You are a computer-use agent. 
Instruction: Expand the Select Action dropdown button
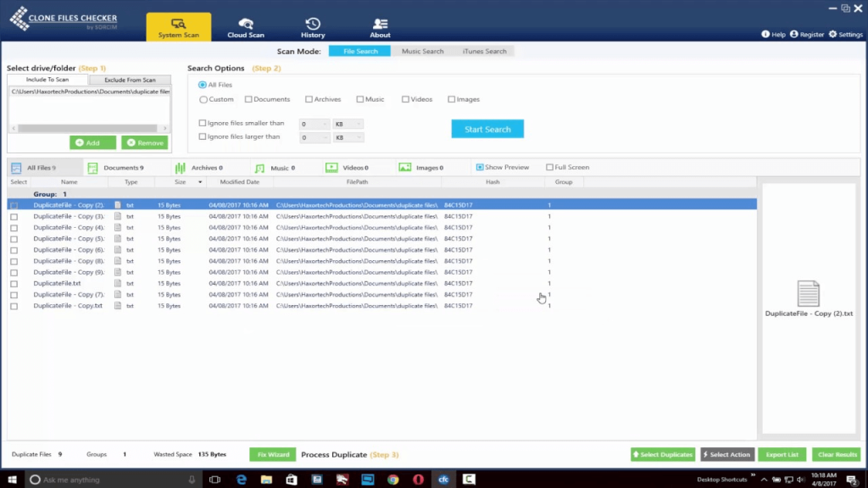tap(727, 455)
